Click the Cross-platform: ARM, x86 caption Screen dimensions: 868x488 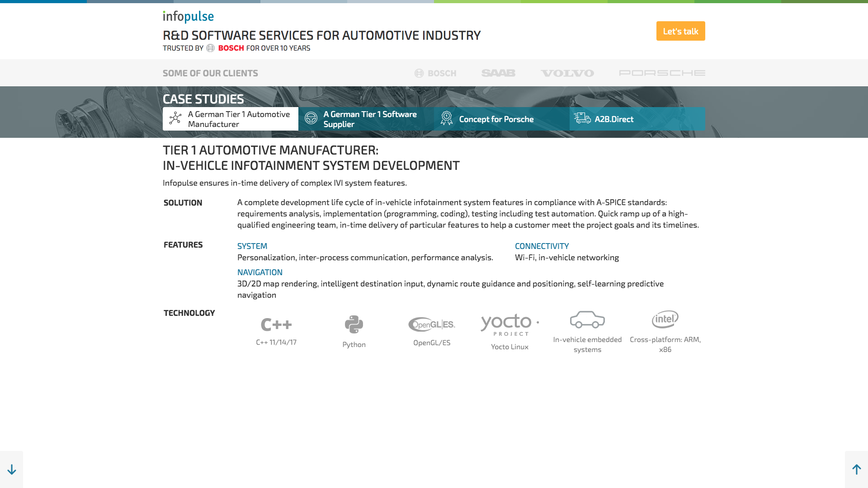665,345
